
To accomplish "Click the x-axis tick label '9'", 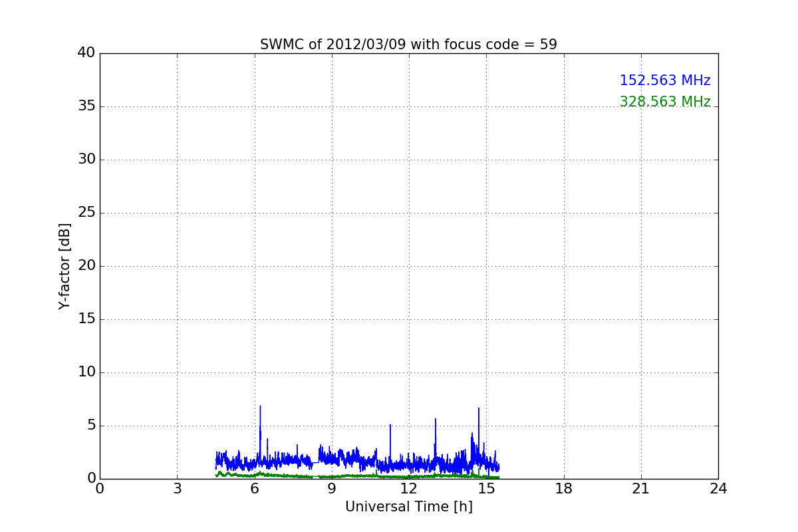I will [332, 489].
